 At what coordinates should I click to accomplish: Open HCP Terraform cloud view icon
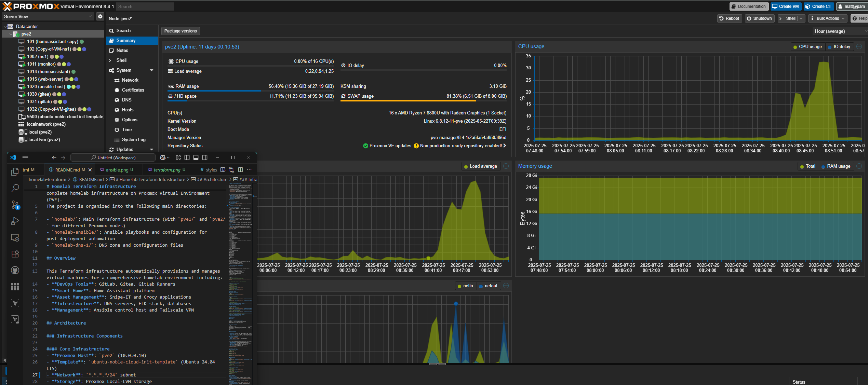coord(15,319)
